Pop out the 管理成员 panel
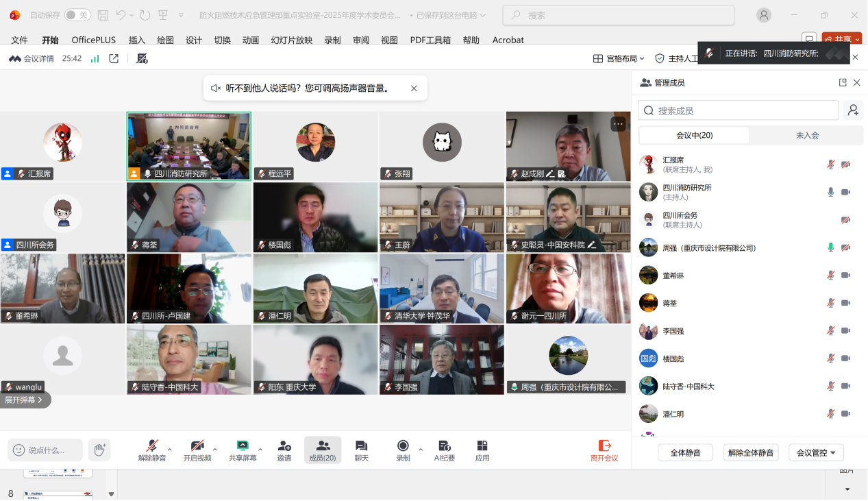This screenshot has height=501, width=868. [x=842, y=82]
